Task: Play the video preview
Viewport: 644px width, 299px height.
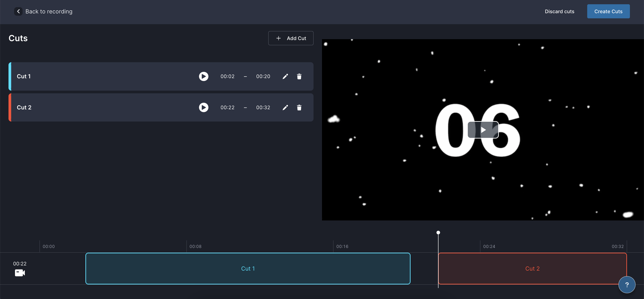Action: pyautogui.click(x=483, y=130)
